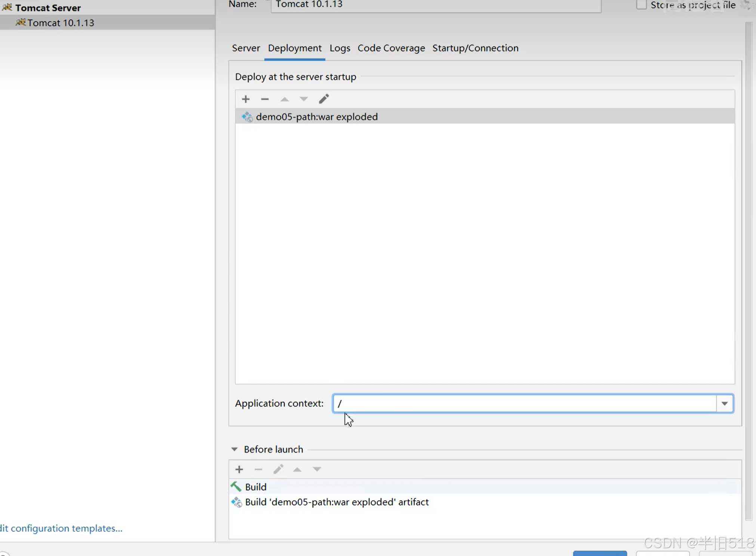Viewport: 756px width, 556px height.
Task: Move deployment artifact down
Action: pyautogui.click(x=304, y=99)
